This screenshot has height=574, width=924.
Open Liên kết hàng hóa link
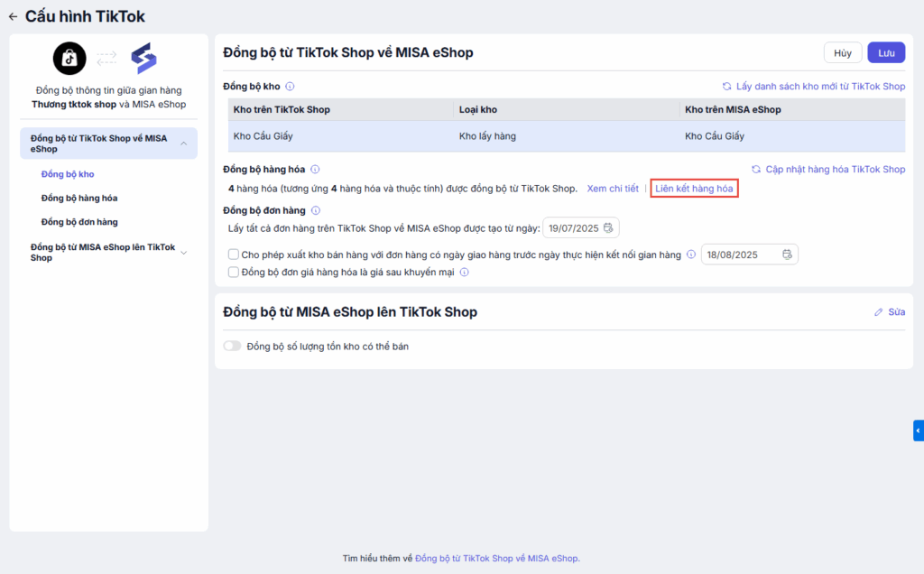[x=694, y=189]
